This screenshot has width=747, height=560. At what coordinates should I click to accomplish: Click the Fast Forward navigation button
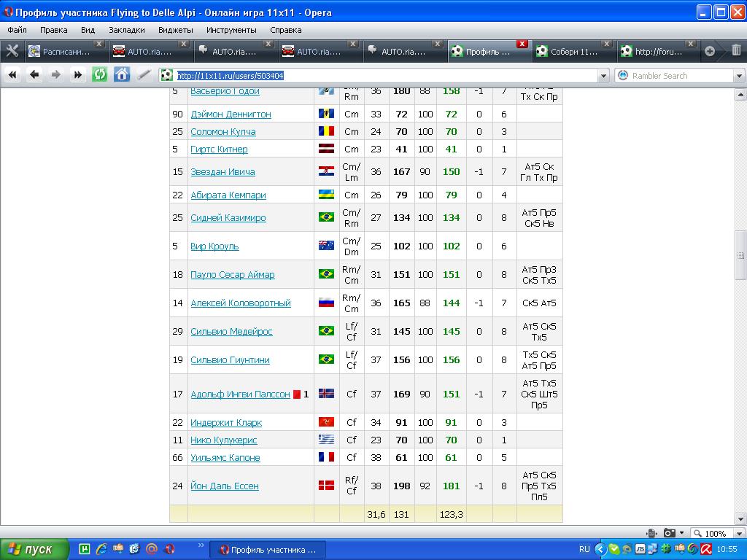(78, 74)
